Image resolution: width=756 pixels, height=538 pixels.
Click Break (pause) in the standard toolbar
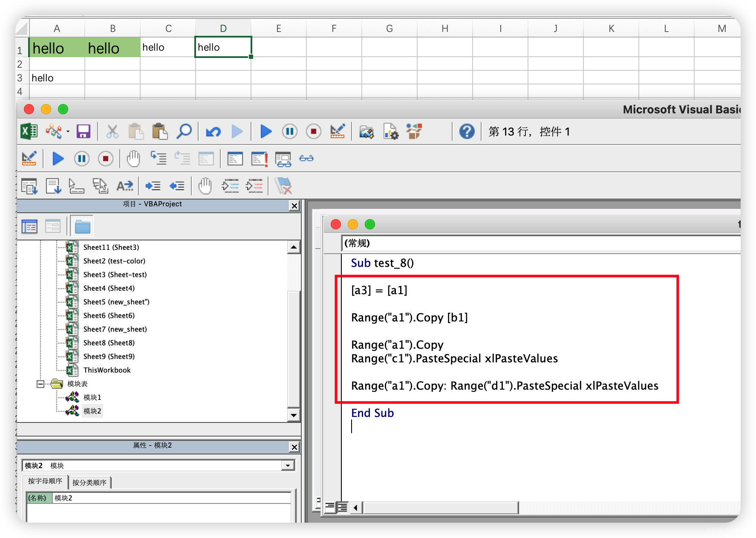[290, 131]
